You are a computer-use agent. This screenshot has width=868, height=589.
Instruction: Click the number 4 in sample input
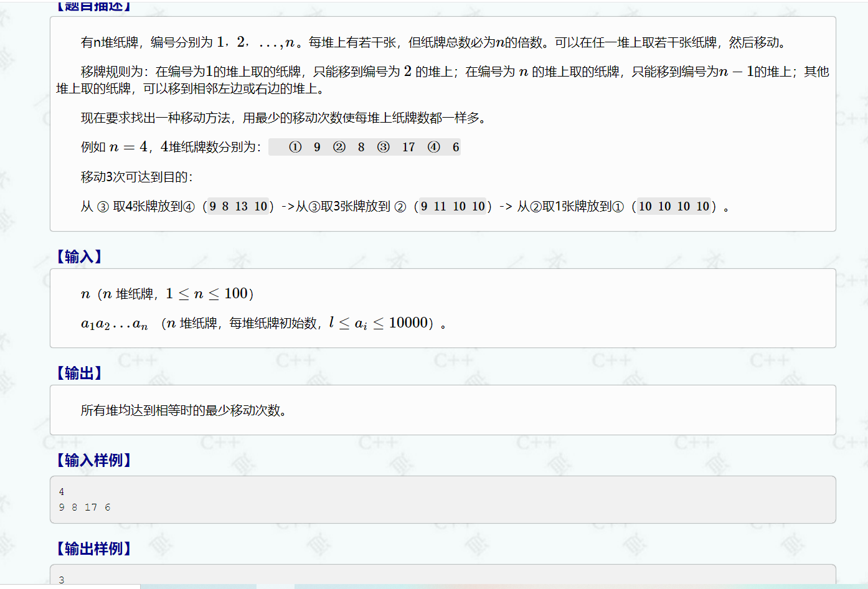click(62, 490)
